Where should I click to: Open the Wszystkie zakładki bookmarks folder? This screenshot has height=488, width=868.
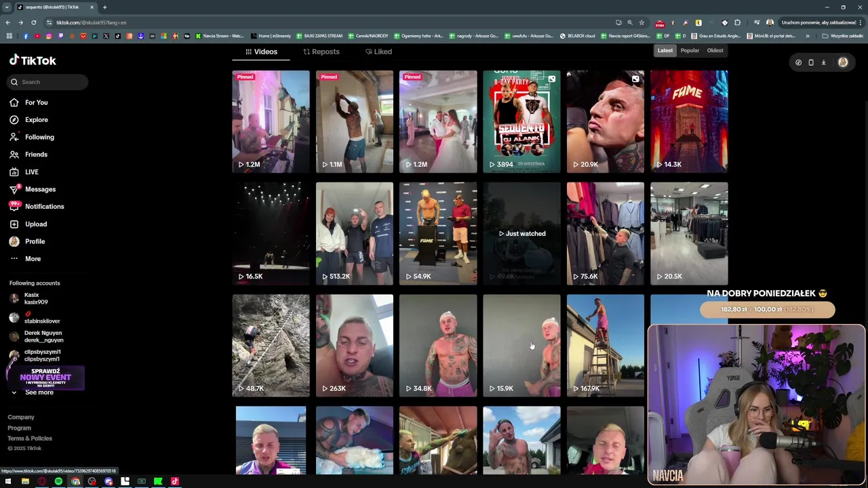pyautogui.click(x=843, y=36)
